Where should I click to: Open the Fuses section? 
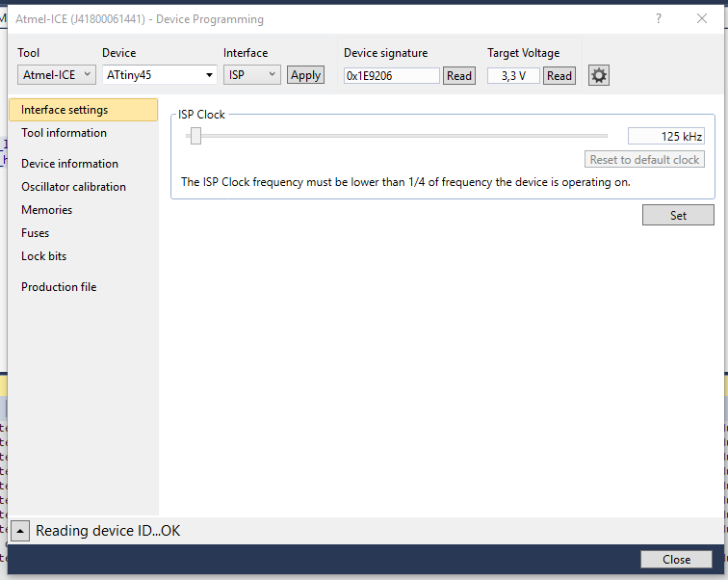(36, 233)
